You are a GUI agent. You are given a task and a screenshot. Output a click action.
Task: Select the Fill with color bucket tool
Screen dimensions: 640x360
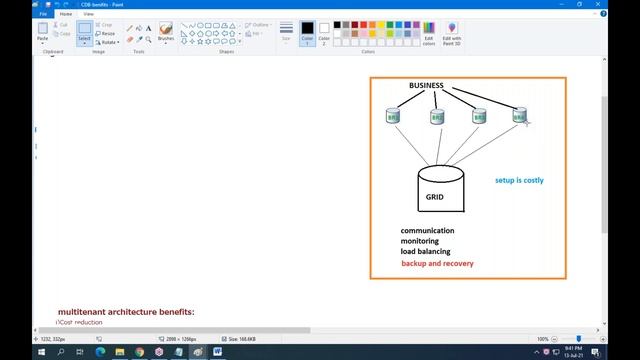point(139,28)
